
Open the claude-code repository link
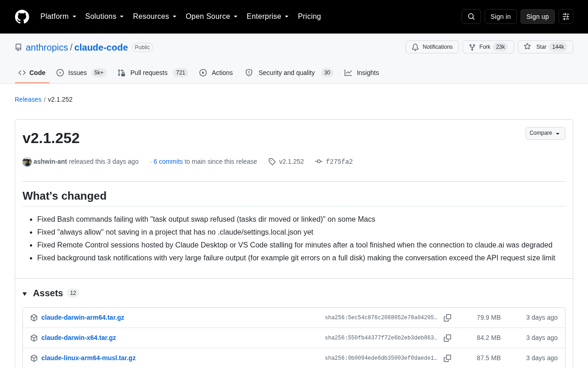(x=101, y=47)
